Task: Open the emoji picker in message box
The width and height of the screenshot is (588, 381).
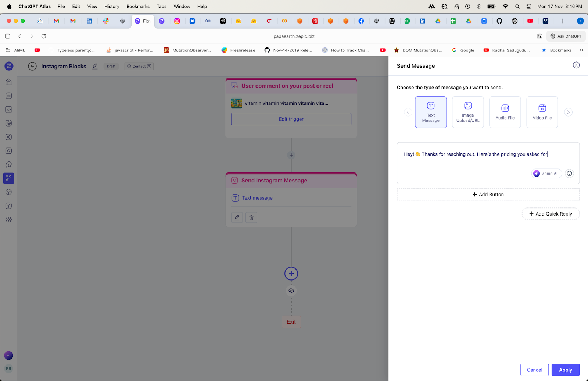Action: point(569,174)
